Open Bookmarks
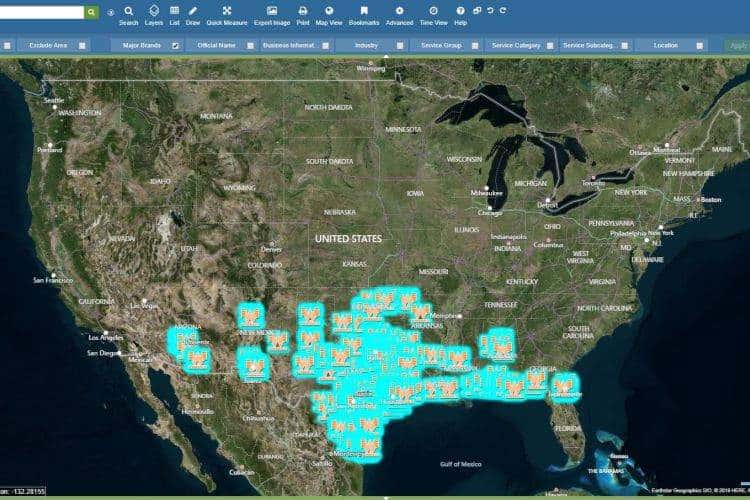 pyautogui.click(x=364, y=16)
